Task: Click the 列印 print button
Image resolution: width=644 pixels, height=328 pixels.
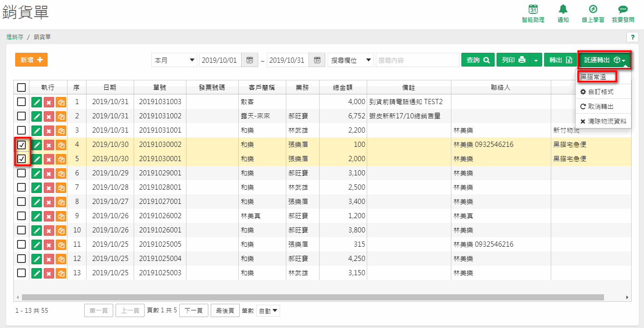Action: click(513, 60)
